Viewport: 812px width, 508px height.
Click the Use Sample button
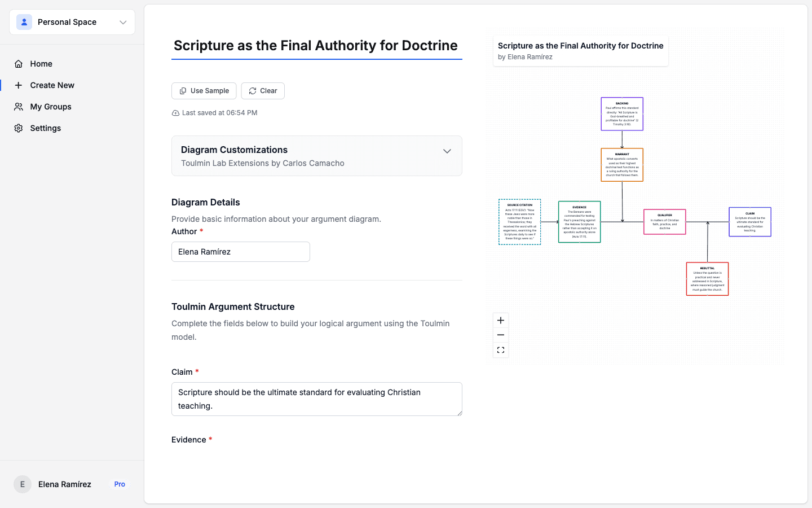coord(204,90)
